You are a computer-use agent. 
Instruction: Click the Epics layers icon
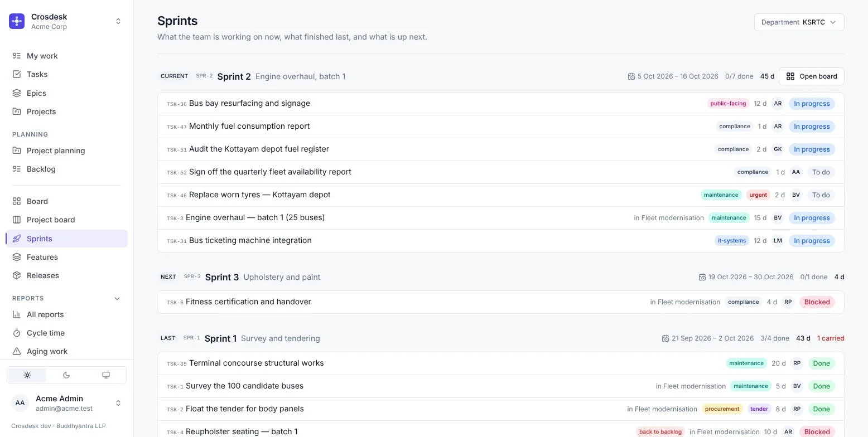pos(17,93)
